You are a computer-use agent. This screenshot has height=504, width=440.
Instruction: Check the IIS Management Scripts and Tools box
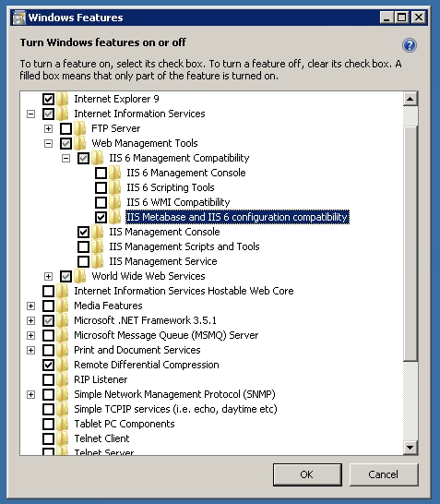(x=84, y=246)
